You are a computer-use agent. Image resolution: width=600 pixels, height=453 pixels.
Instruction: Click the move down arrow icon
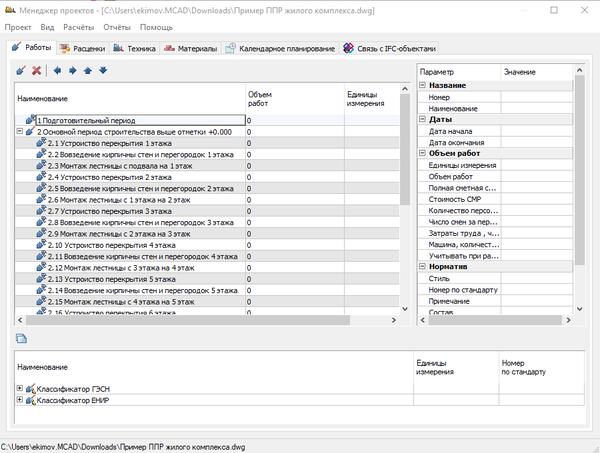103,70
